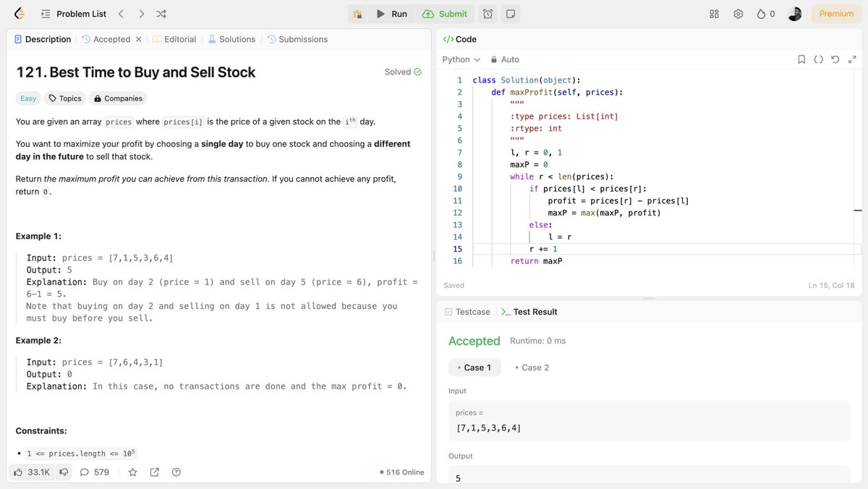Screen dimensions: 868x489
Task: Dislike the problem with thumbs down
Action: (64, 472)
